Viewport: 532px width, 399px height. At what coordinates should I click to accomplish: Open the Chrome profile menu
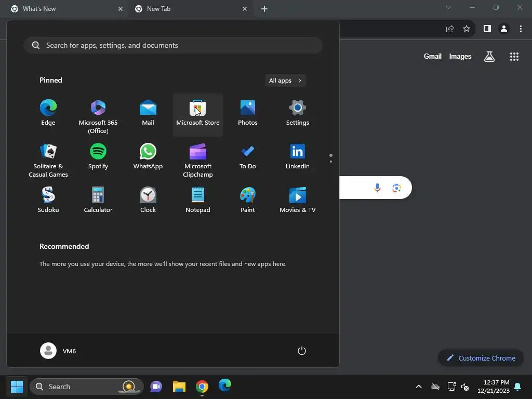pyautogui.click(x=504, y=29)
